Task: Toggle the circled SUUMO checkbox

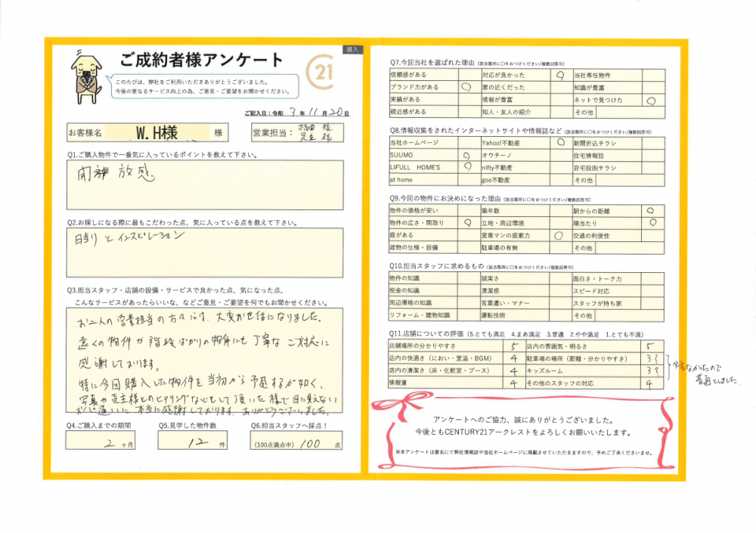Action: click(467, 155)
